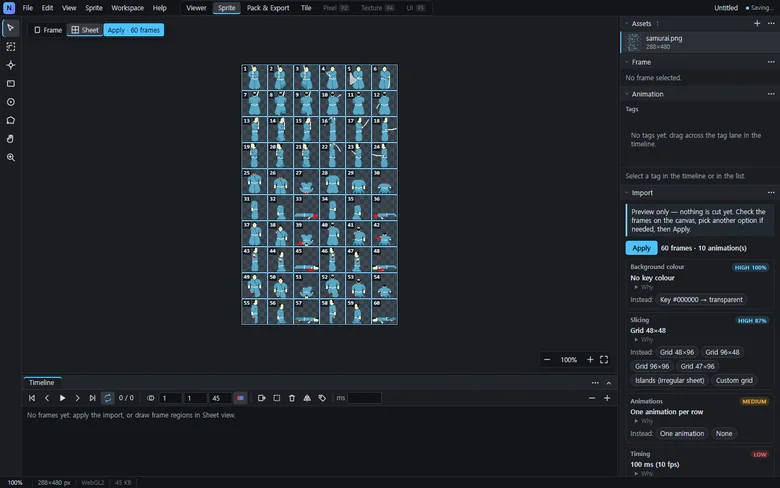This screenshot has height=488, width=780.
Task: Jump to the first frame
Action: click(x=32, y=398)
